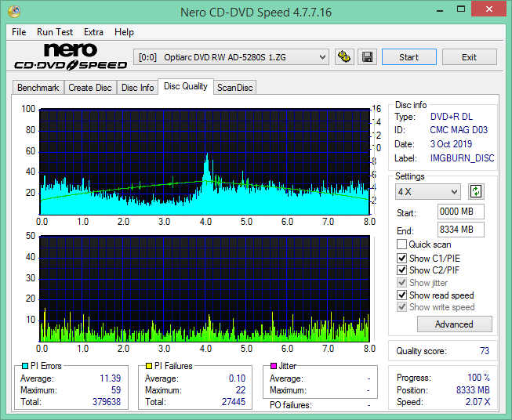Click the PO failures label
Screen dimensions: 512x420
291,405
